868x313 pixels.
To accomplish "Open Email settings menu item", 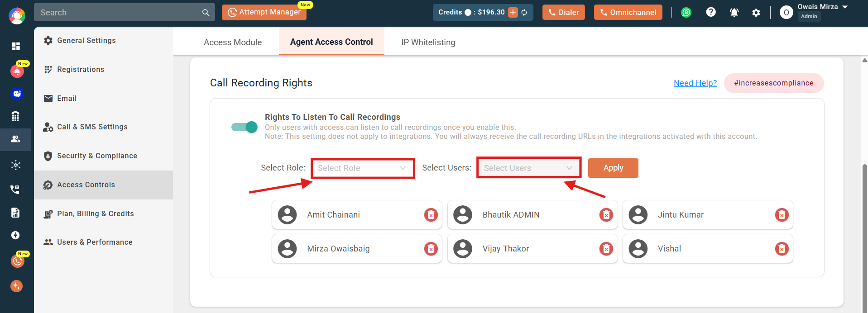I will click(103, 98).
